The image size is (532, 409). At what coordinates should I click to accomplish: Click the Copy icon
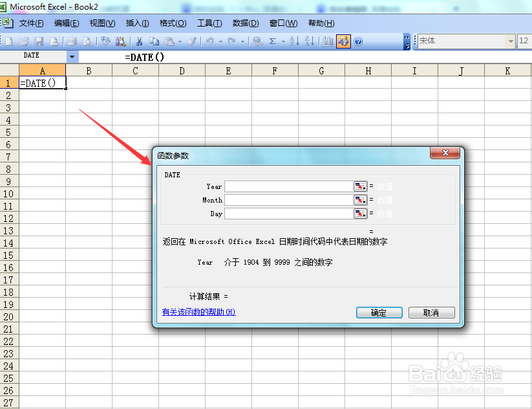pyautogui.click(x=154, y=41)
